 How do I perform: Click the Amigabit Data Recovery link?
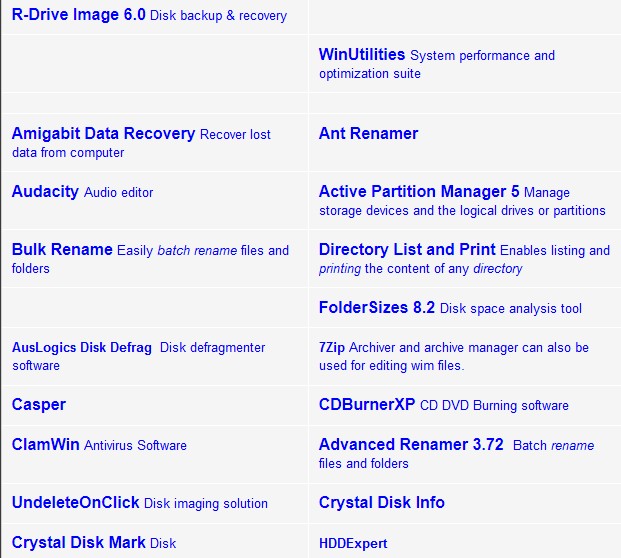coord(103,134)
